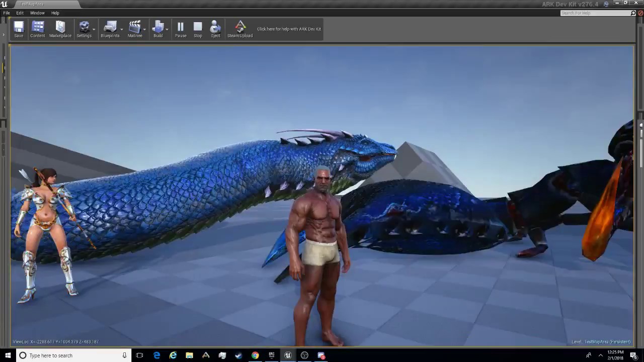Click the Cortana microphone icon
644x362 pixels.
124,355
